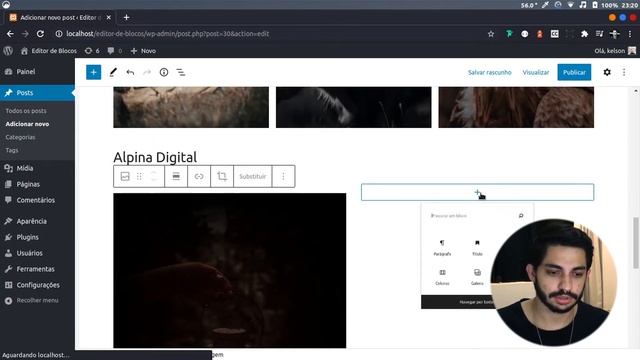
Task: Open the browser extensions puzzle icon
Action: pyautogui.click(x=584, y=34)
